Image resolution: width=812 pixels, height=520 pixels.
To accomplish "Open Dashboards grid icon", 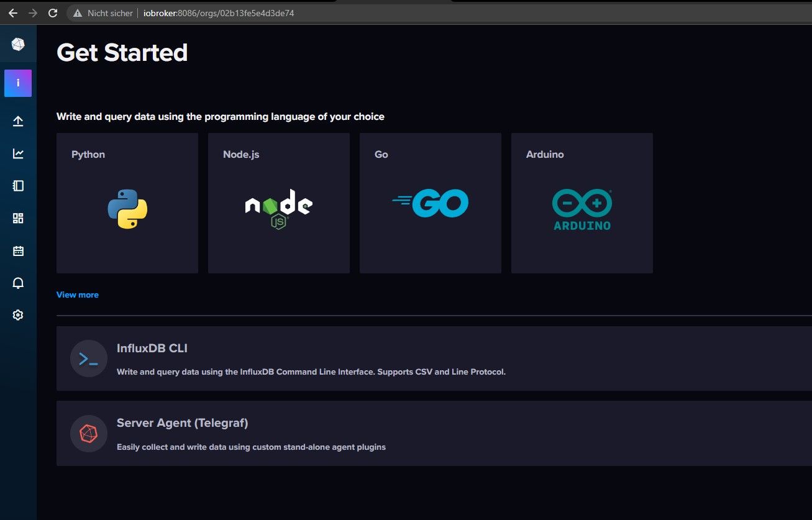I will pos(18,218).
